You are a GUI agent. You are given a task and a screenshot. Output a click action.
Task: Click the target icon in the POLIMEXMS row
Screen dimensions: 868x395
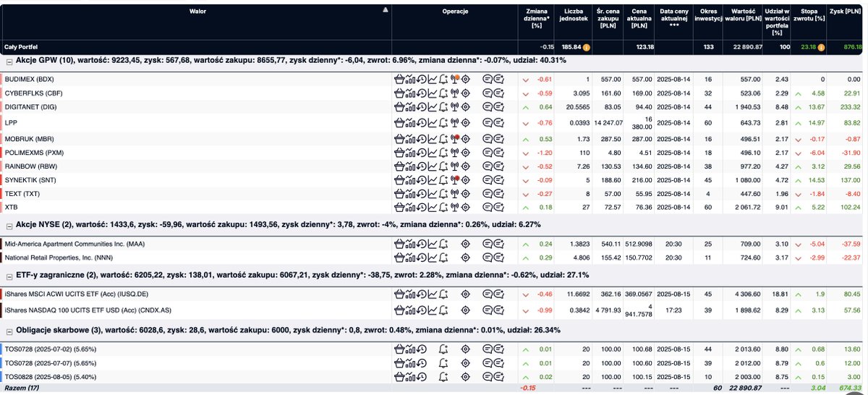pyautogui.click(x=467, y=153)
